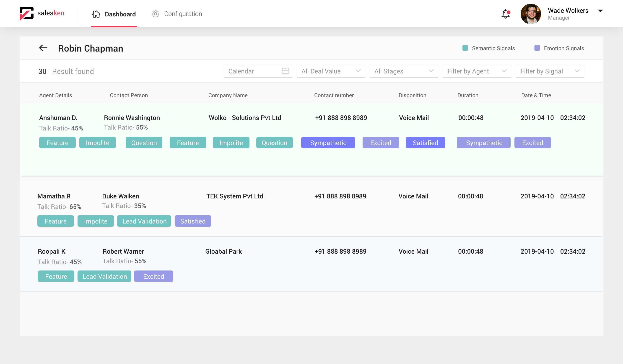Open the Calendar date field

pyautogui.click(x=258, y=71)
